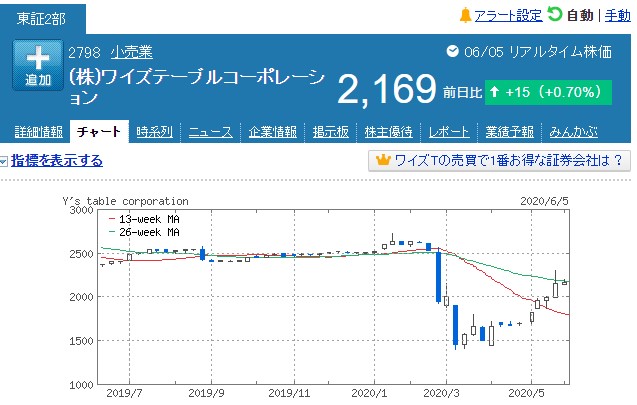Open the 詳細情報 tab
The height and width of the screenshot is (405, 637).
(39, 132)
